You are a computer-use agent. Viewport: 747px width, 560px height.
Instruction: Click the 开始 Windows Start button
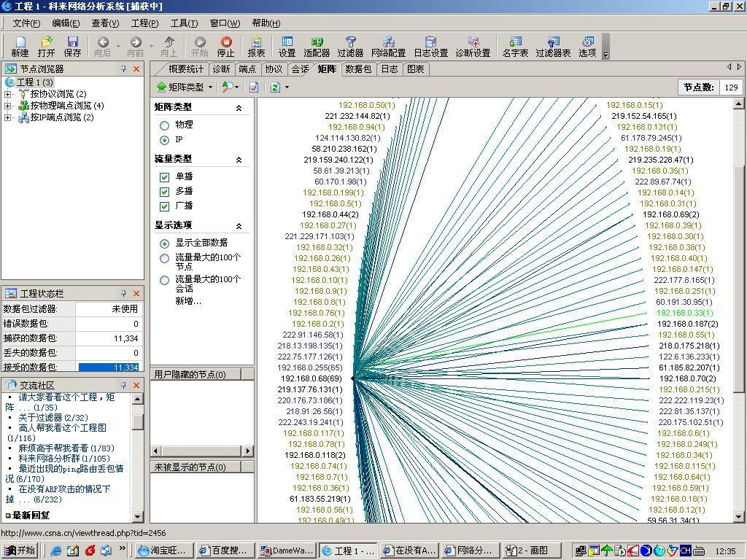click(20, 551)
